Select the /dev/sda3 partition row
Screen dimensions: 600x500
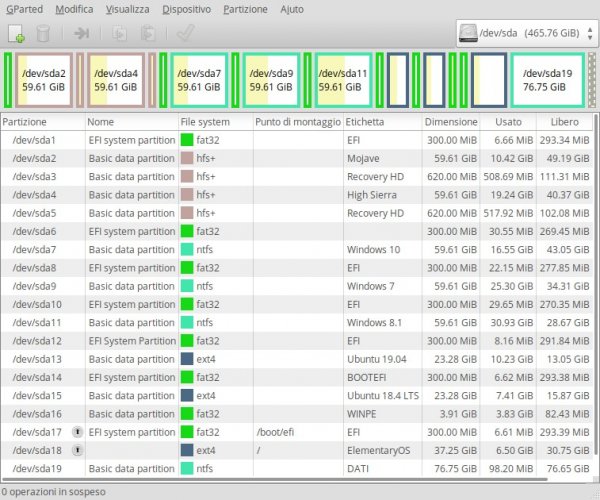297,177
